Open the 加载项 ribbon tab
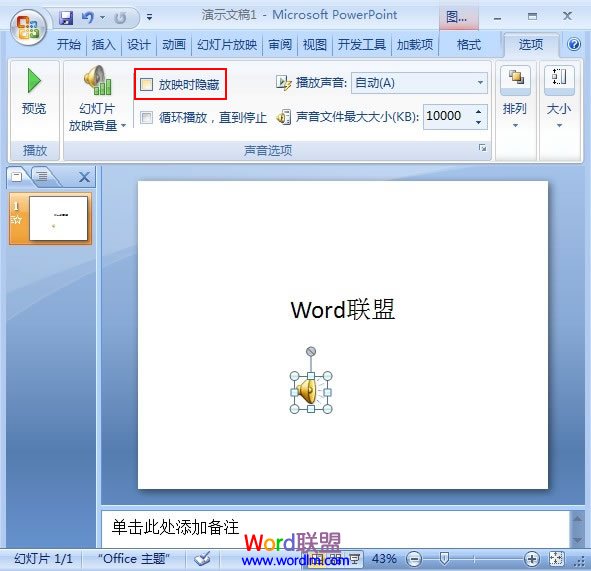Image resolution: width=591 pixels, height=571 pixels. tap(415, 45)
